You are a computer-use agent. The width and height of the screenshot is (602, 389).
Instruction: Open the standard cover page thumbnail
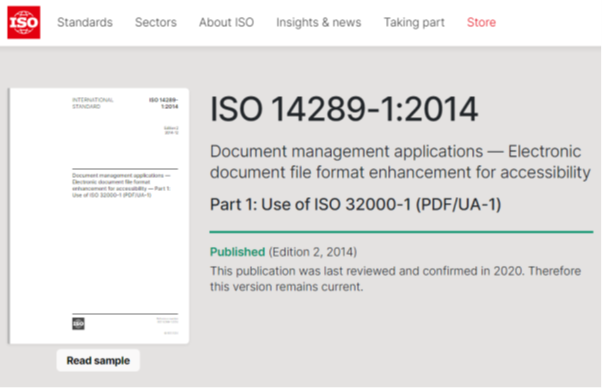(x=99, y=216)
